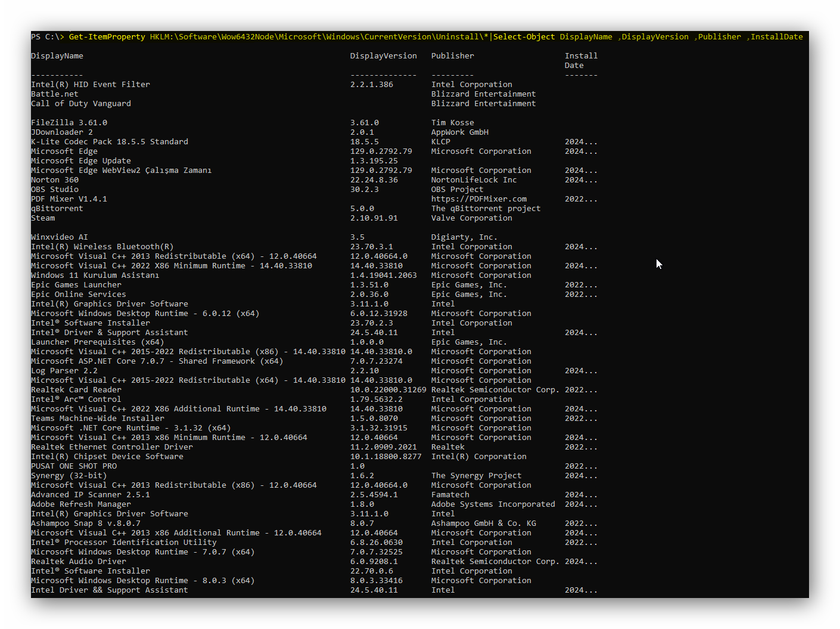The image size is (840, 629).
Task: Click the Select-Object cmdlet text
Action: pos(524,37)
